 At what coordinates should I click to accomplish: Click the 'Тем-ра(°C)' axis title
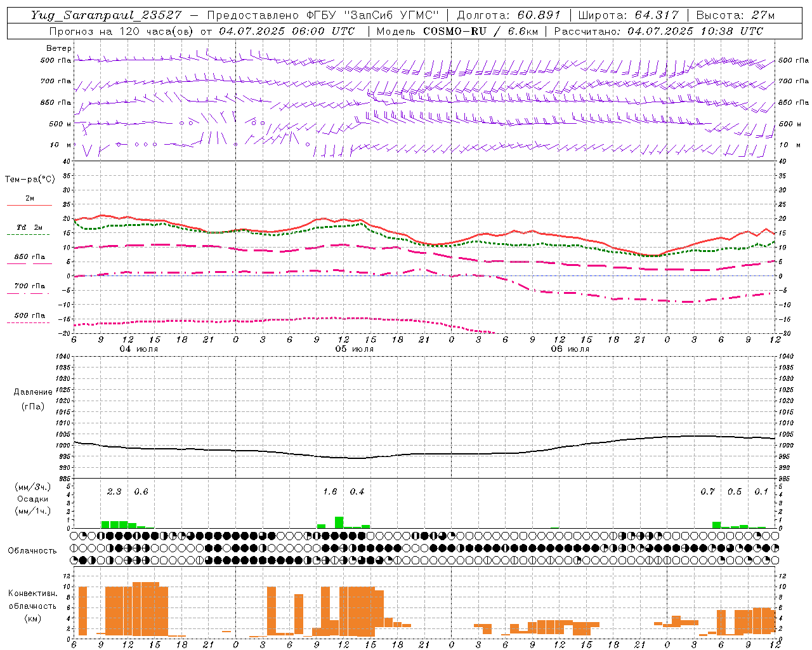30,180
